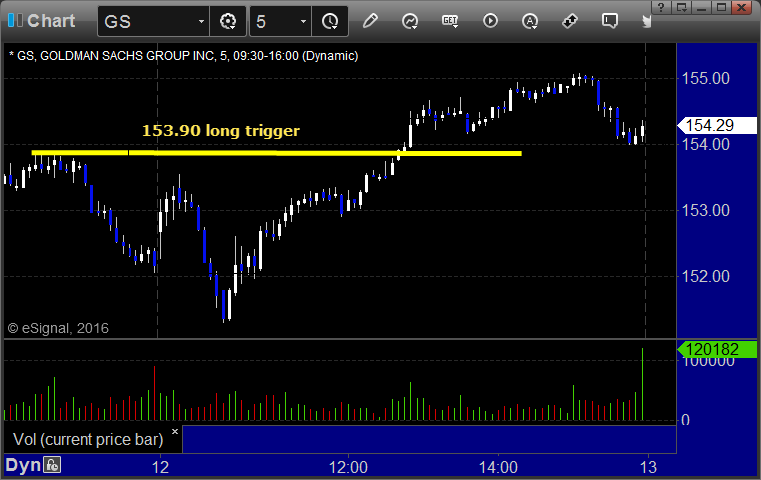Share chart via Twitter bird icon
The width and height of the screenshot is (761, 480).
tap(646, 21)
